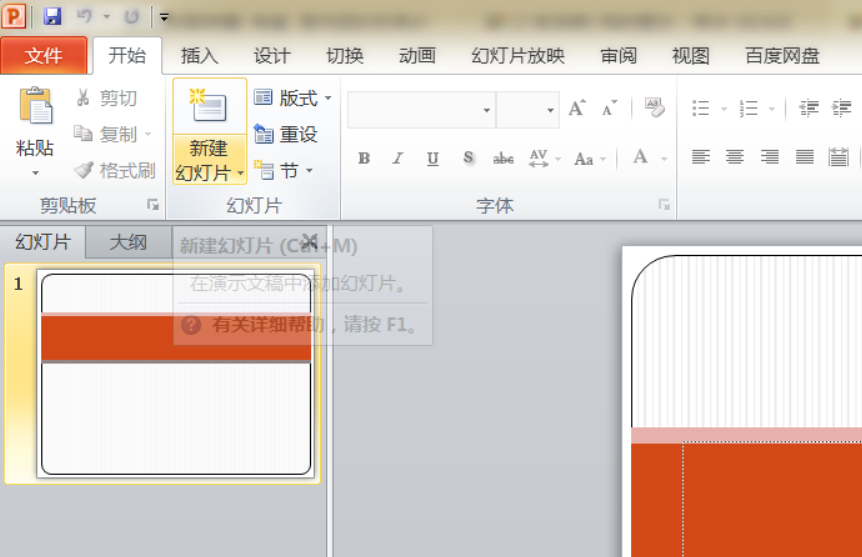Toggle text shadow
Screen dimensions: 862x557
click(x=468, y=158)
